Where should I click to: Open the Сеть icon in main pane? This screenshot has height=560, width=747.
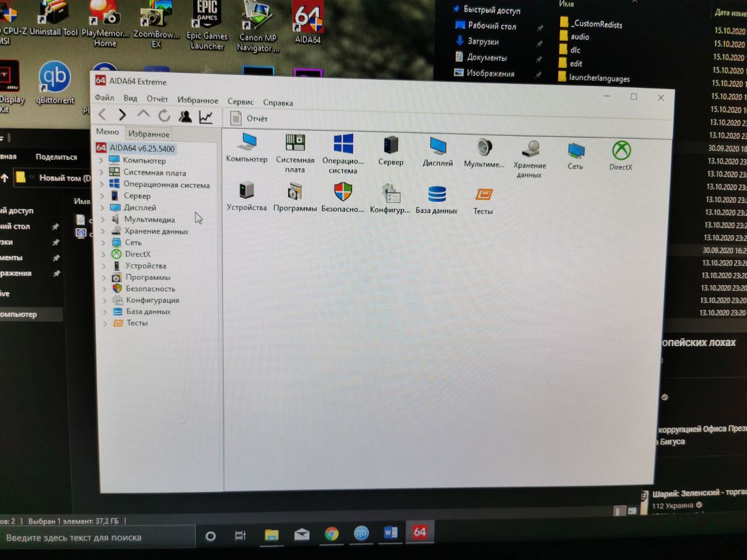tap(576, 150)
